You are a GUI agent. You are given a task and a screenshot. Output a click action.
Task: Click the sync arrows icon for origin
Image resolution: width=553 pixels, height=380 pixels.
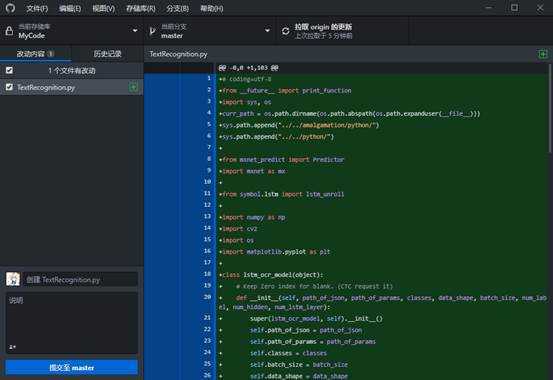coord(286,31)
